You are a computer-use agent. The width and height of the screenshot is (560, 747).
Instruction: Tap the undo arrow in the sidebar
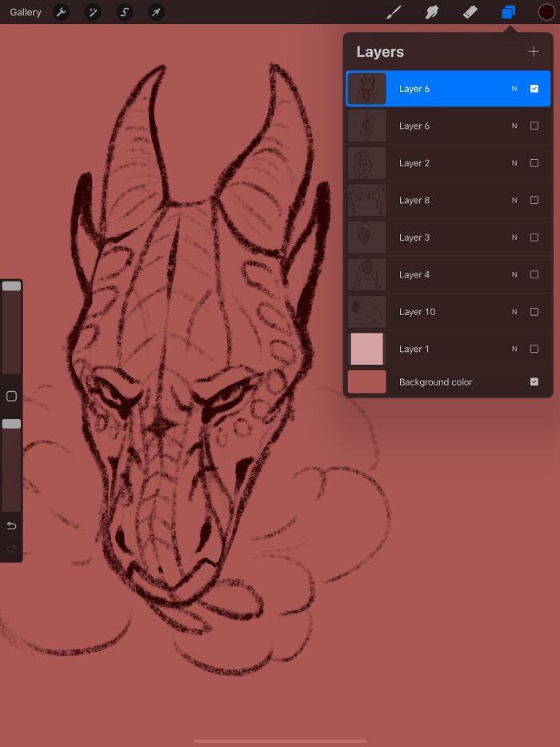(11, 525)
